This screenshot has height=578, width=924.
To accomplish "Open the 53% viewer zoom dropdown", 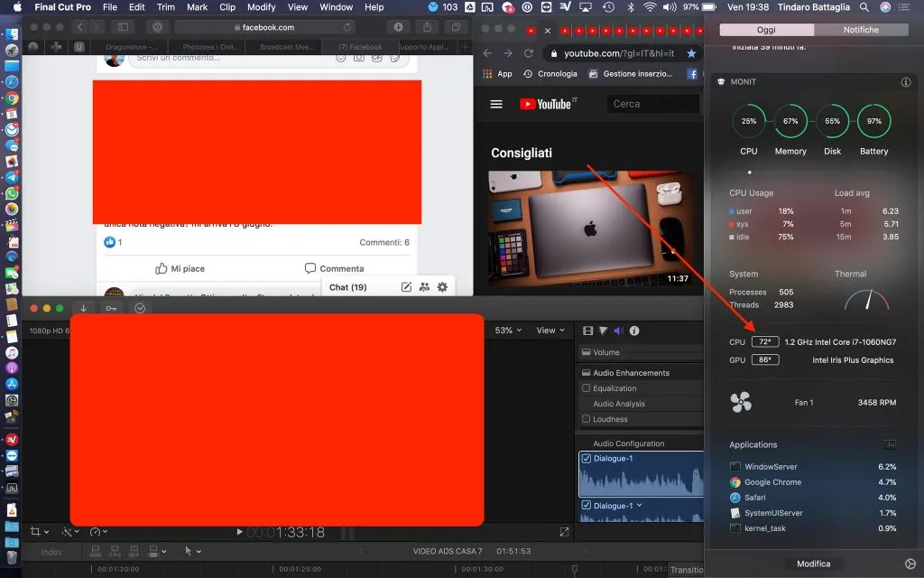I will pos(508,331).
